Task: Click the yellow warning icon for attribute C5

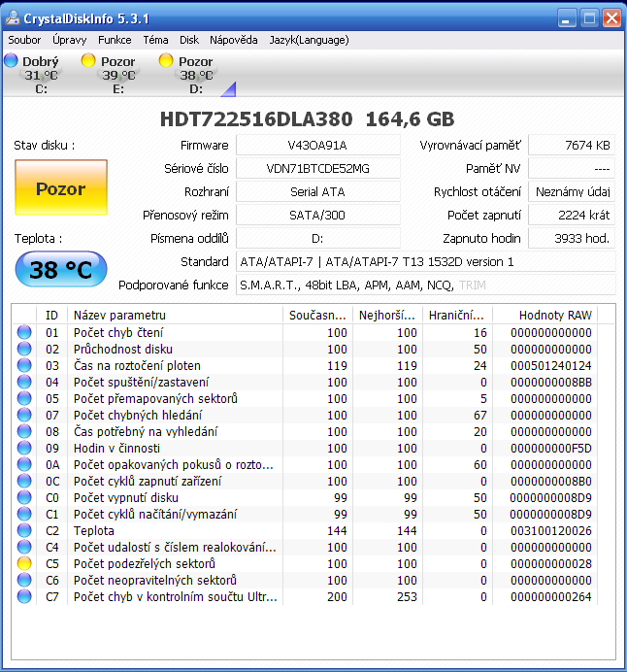Action: pos(24,563)
